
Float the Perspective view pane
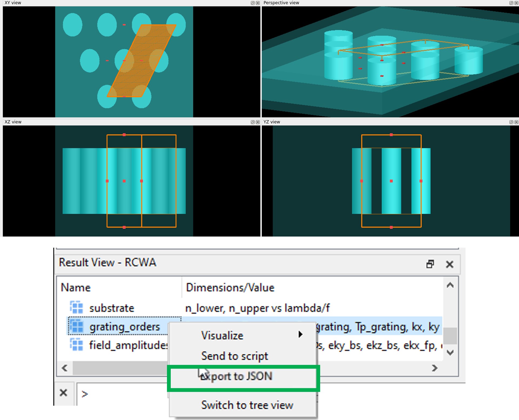511,3
